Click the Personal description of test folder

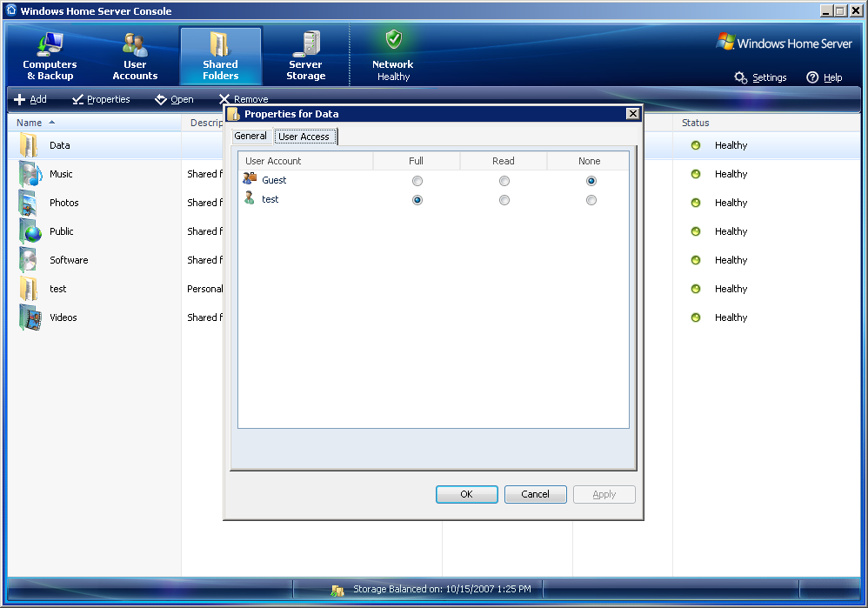[204, 289]
